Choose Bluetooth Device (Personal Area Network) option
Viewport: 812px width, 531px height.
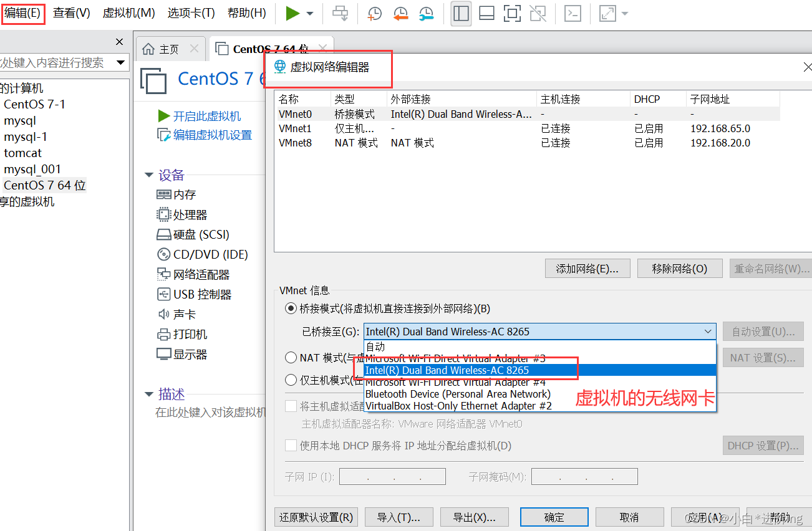tap(540, 394)
